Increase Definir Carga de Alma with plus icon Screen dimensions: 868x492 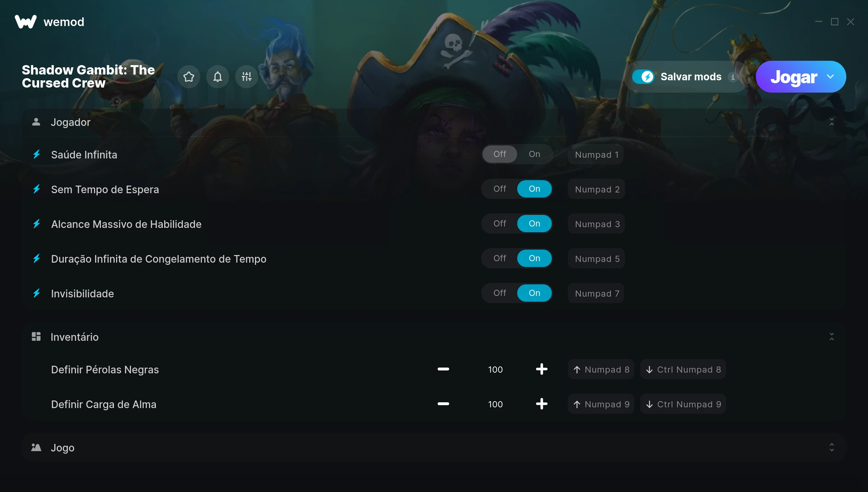tap(542, 404)
